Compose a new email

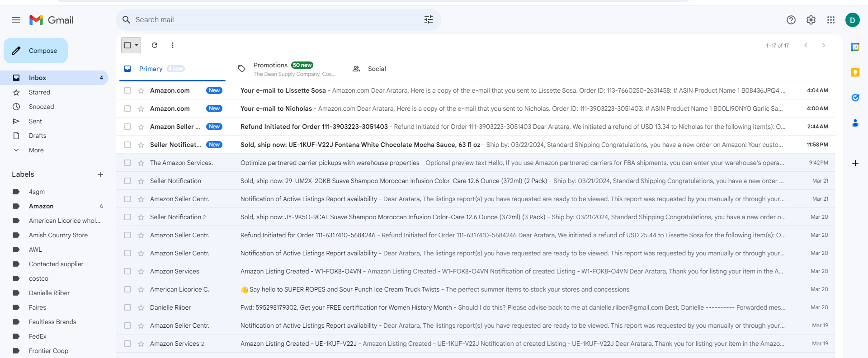36,51
